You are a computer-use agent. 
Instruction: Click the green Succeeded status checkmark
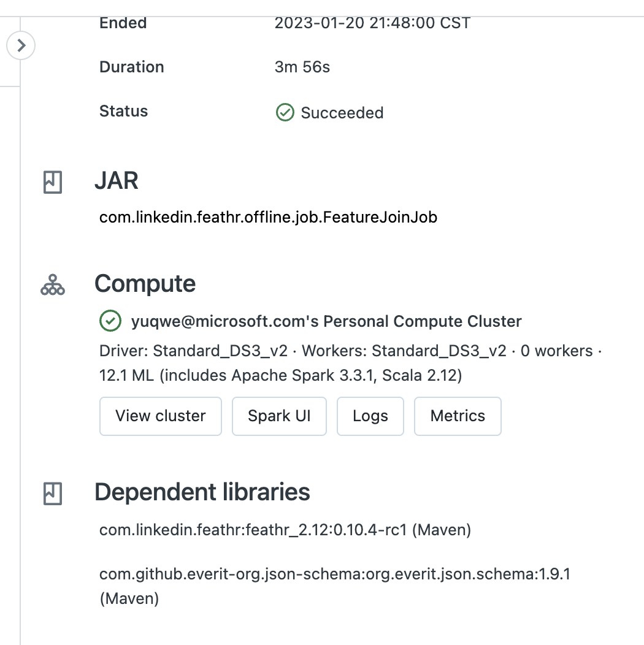coord(285,112)
